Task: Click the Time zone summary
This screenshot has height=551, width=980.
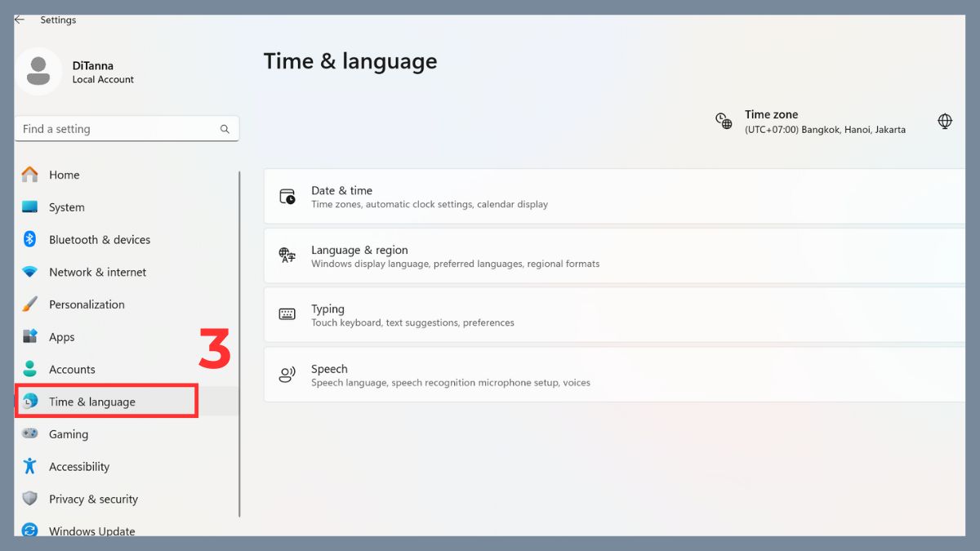Action: [810, 122]
